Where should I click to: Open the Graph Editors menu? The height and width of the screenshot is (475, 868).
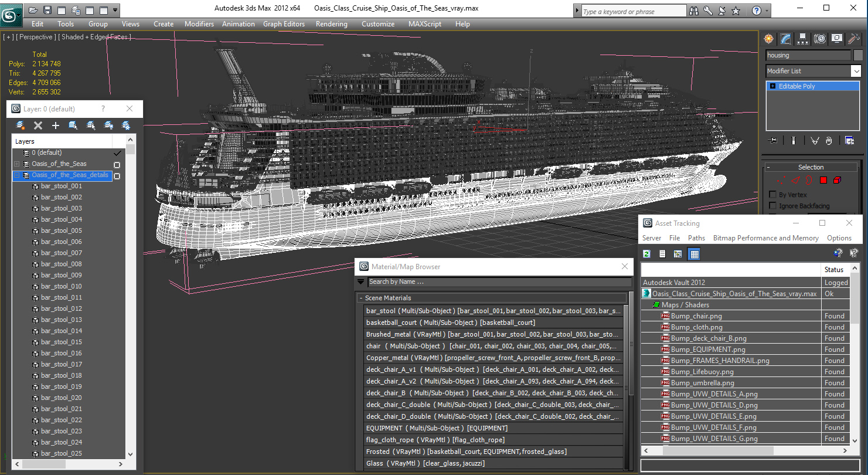click(x=284, y=24)
